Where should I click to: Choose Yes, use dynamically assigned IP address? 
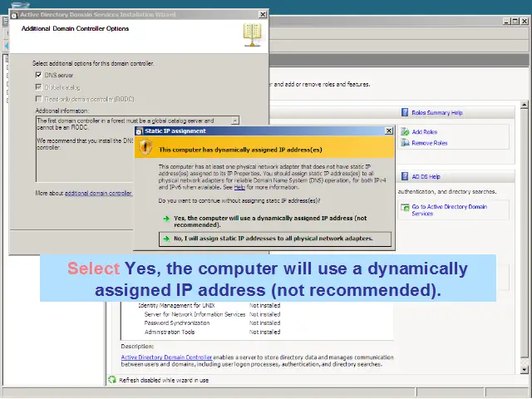[x=270, y=222]
